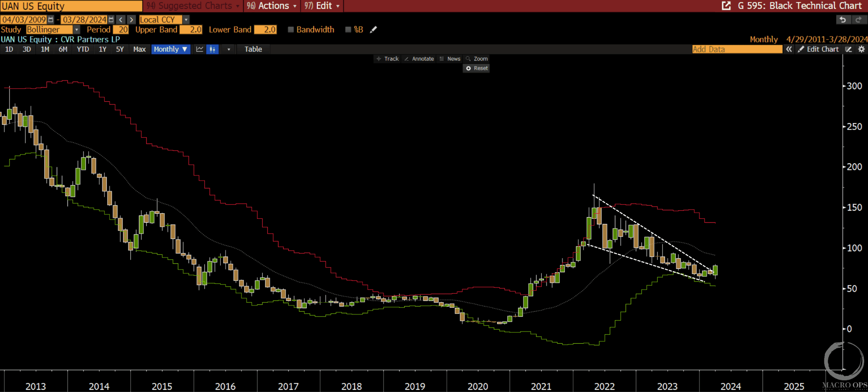Click the UAN US Equity ticker field

[71, 6]
